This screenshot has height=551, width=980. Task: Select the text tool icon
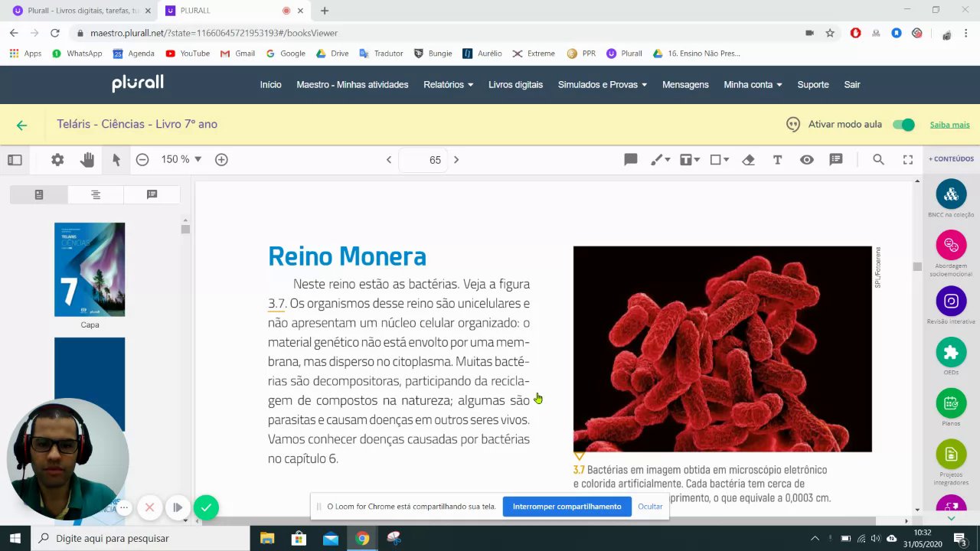[x=777, y=159]
